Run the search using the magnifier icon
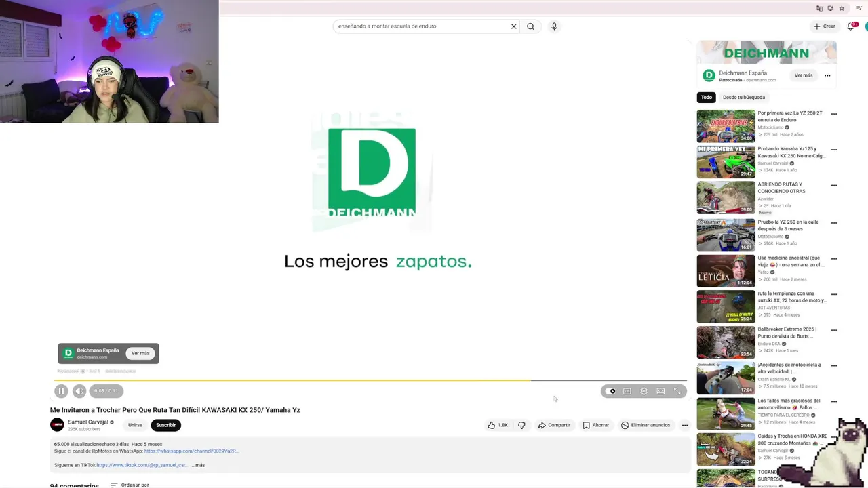This screenshot has width=868, height=488. (x=530, y=26)
